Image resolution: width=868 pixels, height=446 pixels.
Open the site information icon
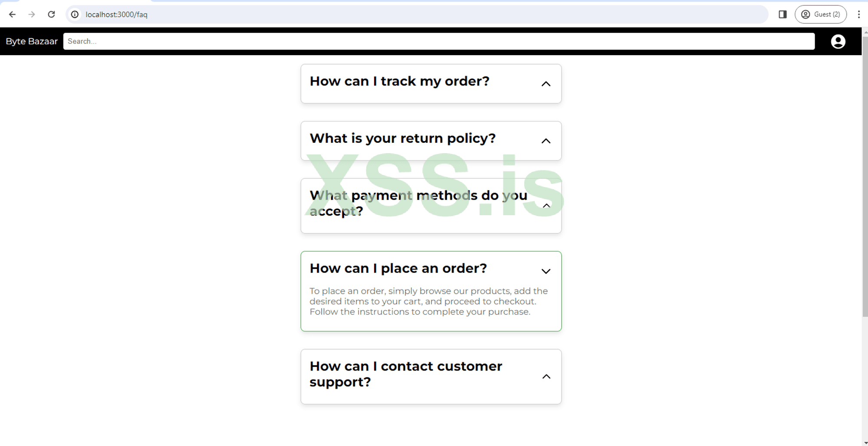coord(75,14)
